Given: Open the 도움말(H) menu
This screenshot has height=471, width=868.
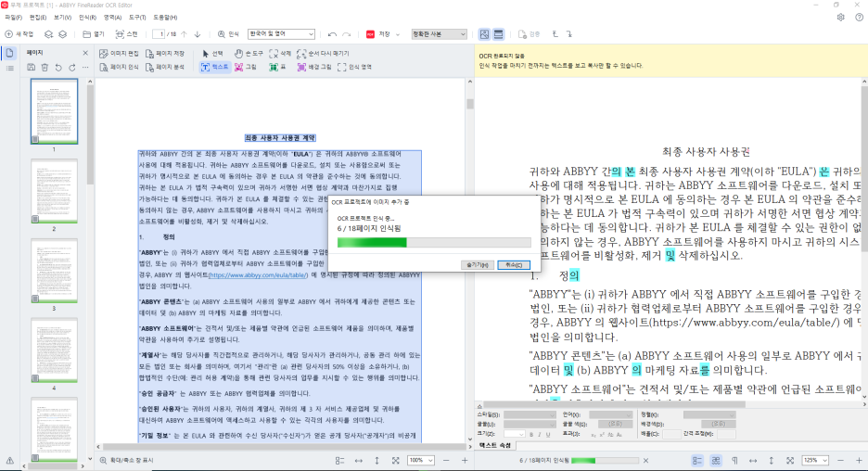Looking at the screenshot, I should tap(165, 18).
